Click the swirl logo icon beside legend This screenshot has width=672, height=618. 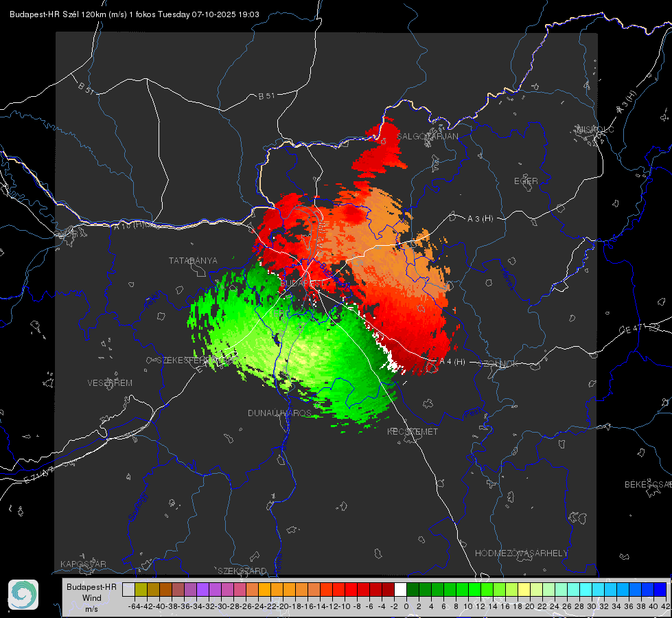[23, 595]
